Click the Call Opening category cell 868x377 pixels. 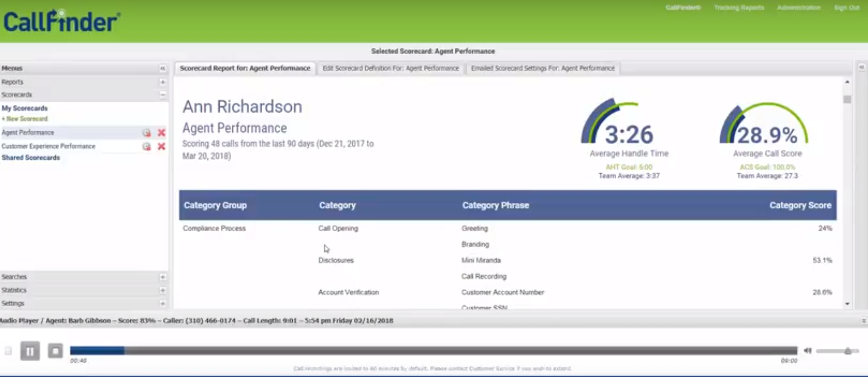pyautogui.click(x=338, y=228)
